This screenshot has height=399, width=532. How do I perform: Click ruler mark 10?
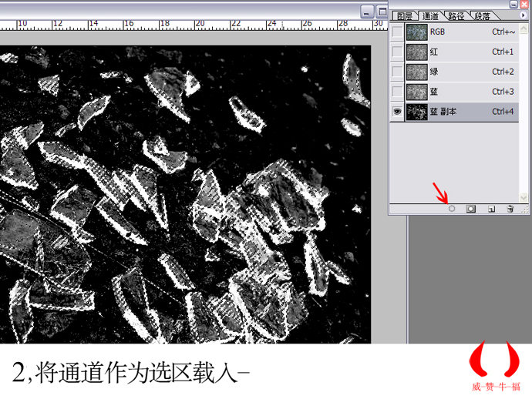pos(22,23)
